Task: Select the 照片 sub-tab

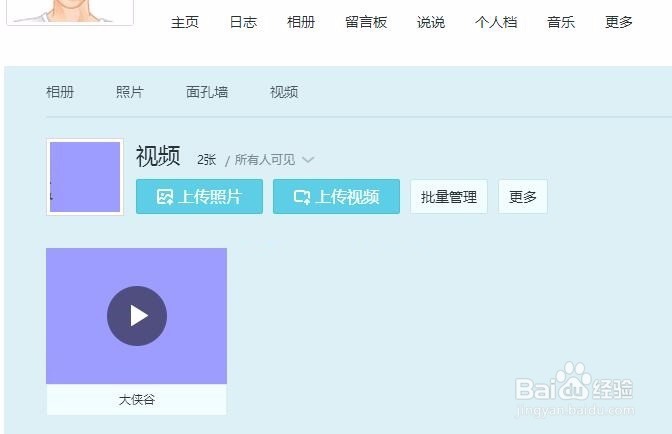Action: 130,92
